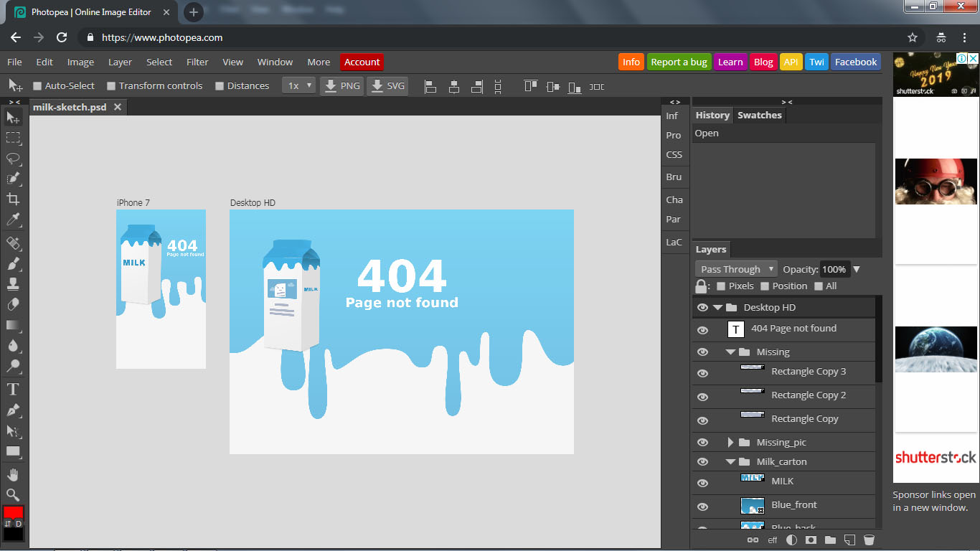Open the Filter menu
980x551 pixels.
click(197, 62)
